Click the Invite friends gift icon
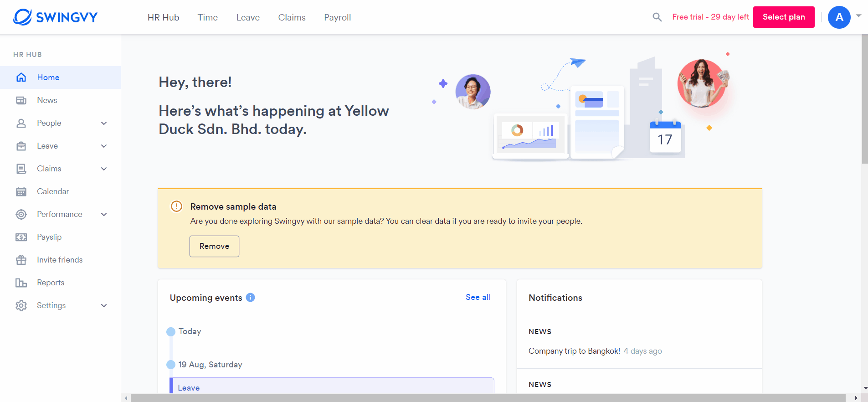This screenshot has height=402, width=868. click(x=21, y=260)
